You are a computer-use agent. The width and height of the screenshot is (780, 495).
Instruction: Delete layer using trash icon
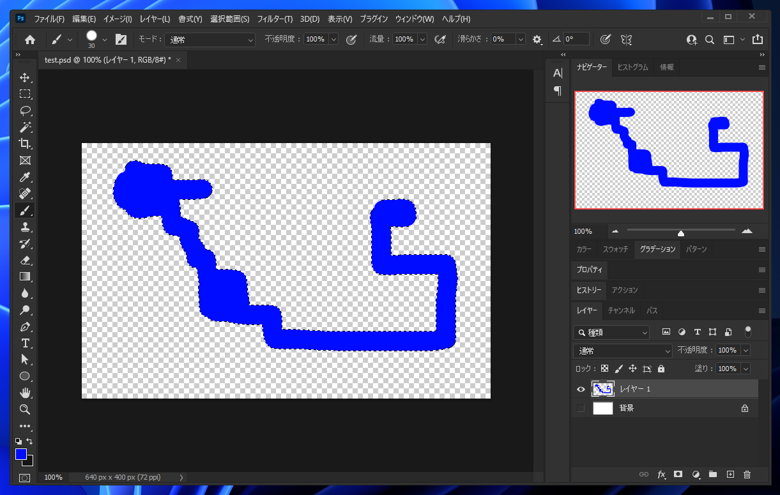(746, 474)
